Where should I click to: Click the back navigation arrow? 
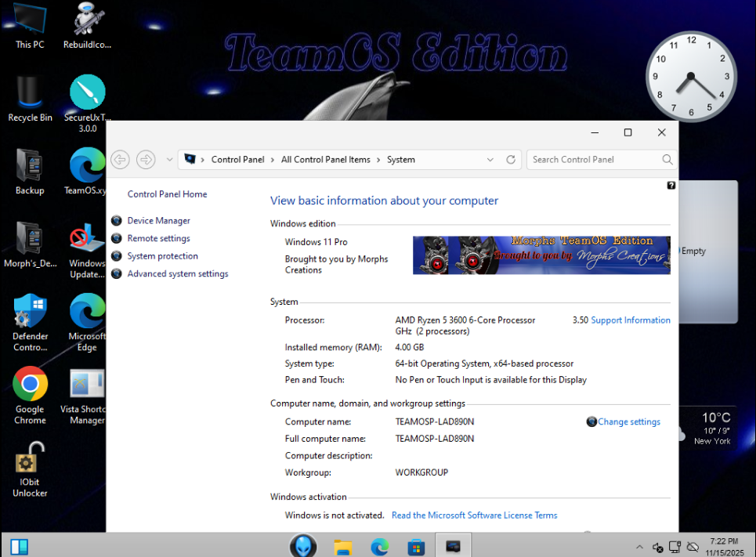pyautogui.click(x=120, y=160)
